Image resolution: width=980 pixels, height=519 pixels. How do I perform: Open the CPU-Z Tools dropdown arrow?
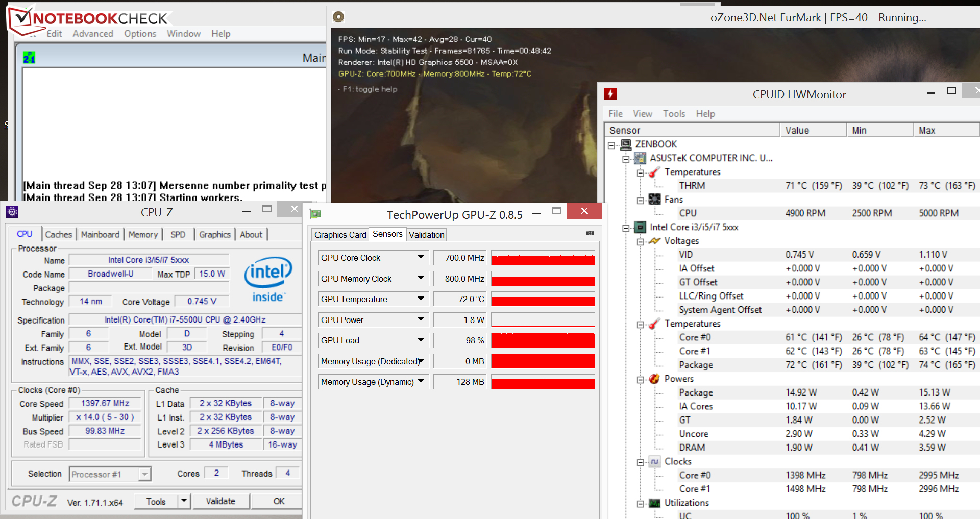tap(184, 501)
